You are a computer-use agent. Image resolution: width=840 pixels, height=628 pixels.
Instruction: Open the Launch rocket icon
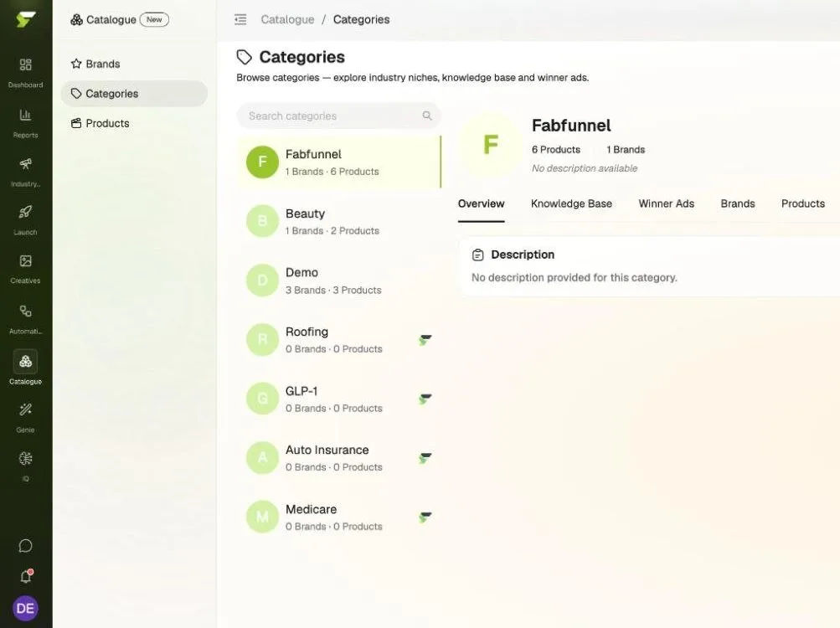[x=25, y=212]
